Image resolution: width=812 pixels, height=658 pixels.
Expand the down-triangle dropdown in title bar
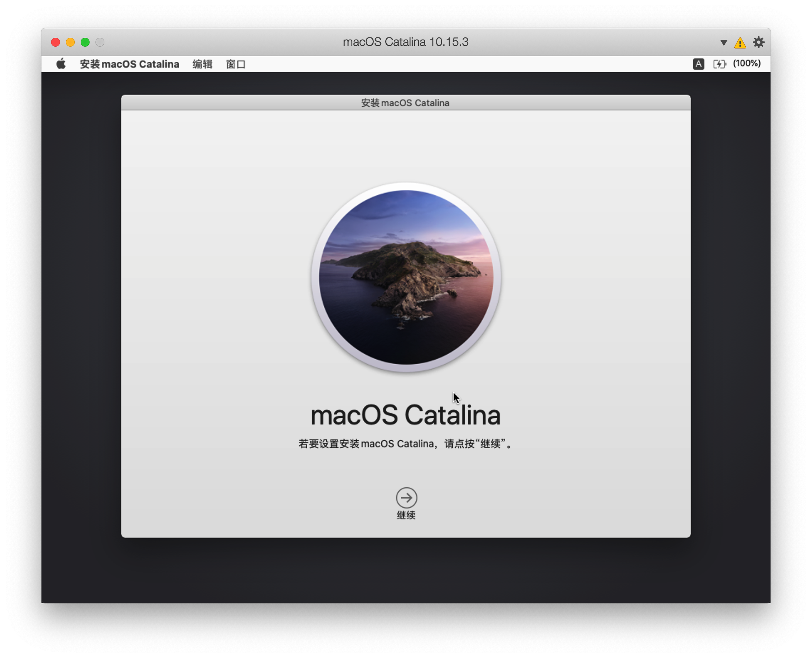pyautogui.click(x=723, y=43)
